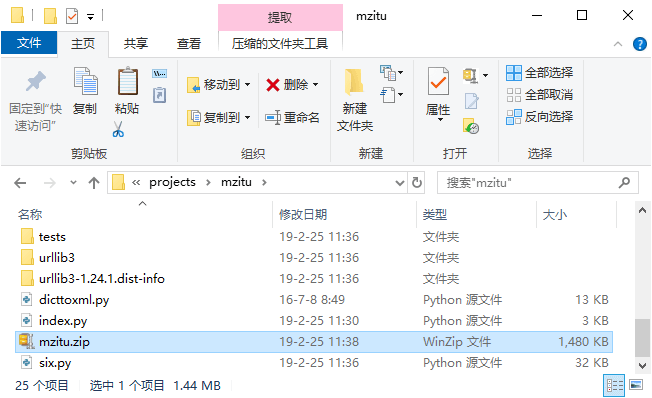Viewport: 652px width, 398px height.
Task: Switch to Details view layout toggle
Action: tap(614, 385)
